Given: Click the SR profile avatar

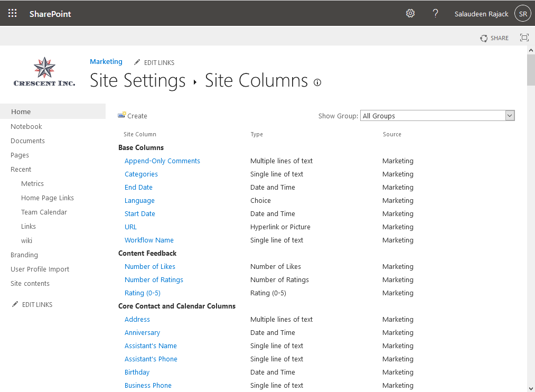Looking at the screenshot, I should (522, 13).
